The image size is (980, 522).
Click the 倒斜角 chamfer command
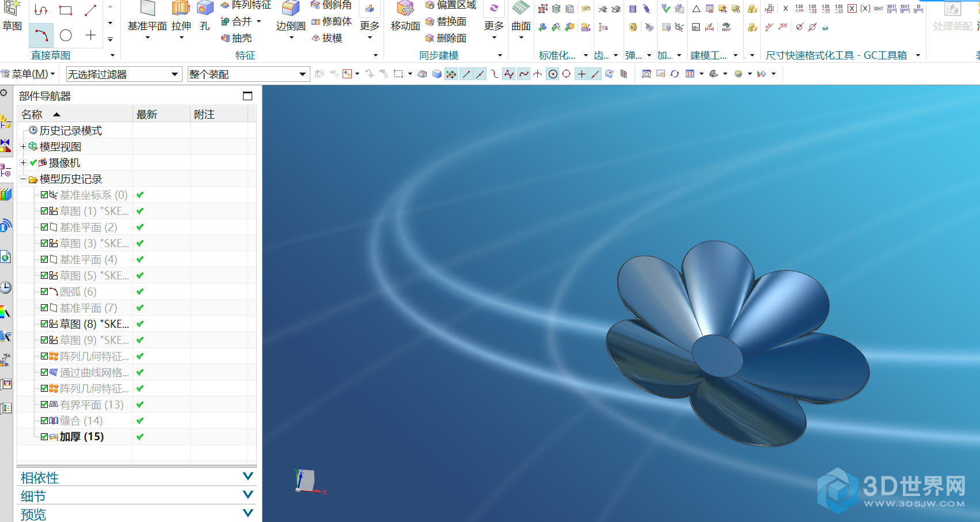coord(331,5)
